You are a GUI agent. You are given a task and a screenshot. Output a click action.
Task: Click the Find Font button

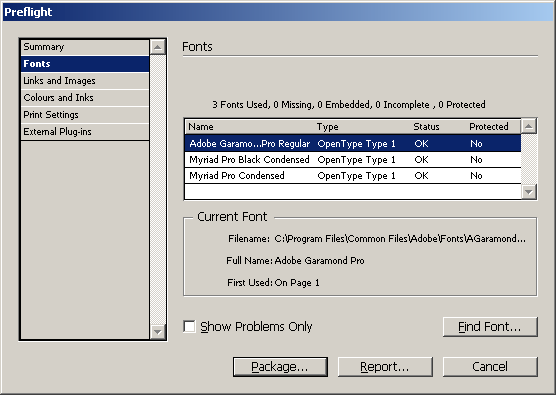[490, 327]
